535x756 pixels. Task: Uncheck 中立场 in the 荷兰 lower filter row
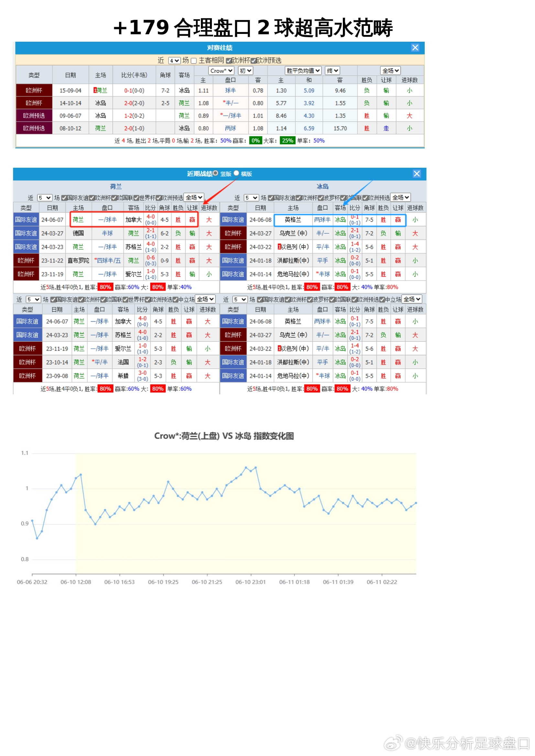click(176, 300)
